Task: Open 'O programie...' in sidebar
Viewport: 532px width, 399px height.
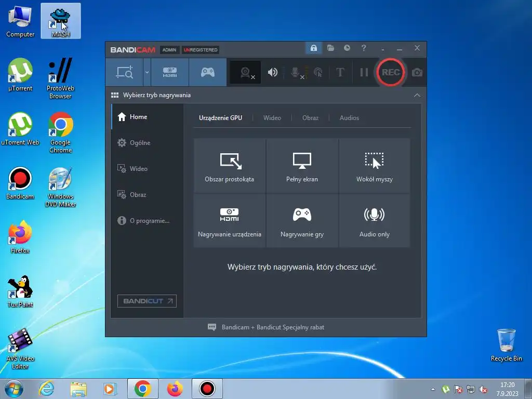Action: (x=147, y=221)
